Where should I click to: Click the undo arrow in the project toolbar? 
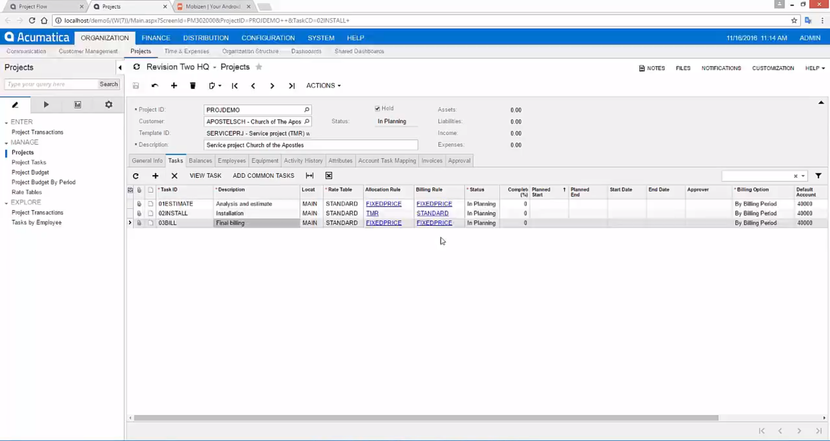[x=155, y=86]
